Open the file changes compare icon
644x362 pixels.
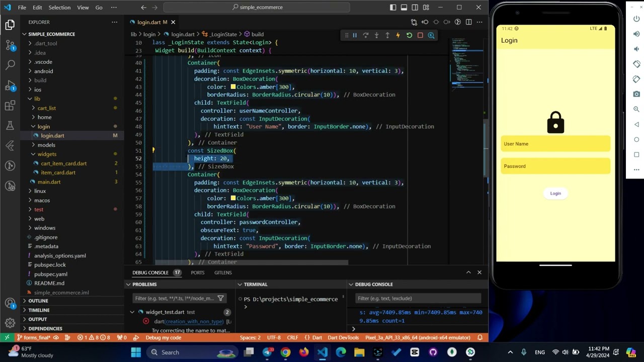click(x=414, y=22)
